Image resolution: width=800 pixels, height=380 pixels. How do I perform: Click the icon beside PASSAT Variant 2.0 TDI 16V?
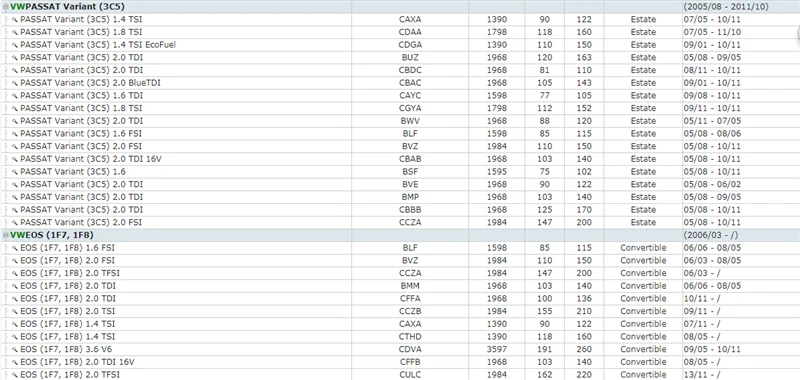click(15, 159)
